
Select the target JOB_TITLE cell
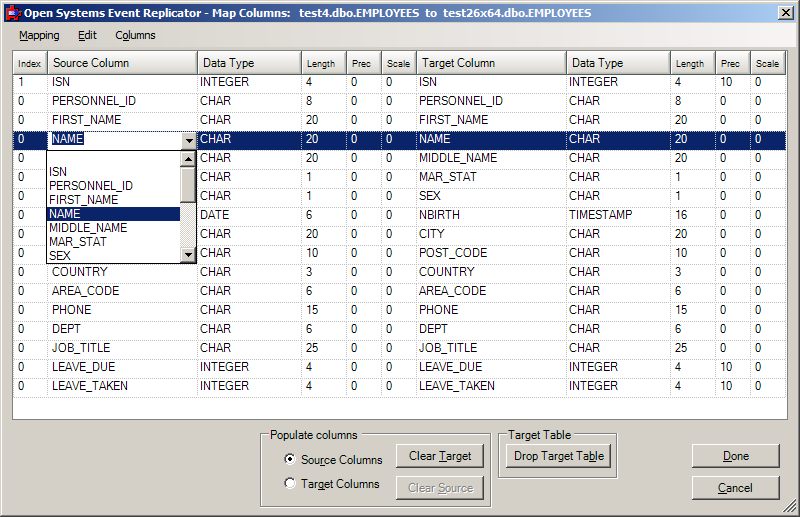[491, 348]
